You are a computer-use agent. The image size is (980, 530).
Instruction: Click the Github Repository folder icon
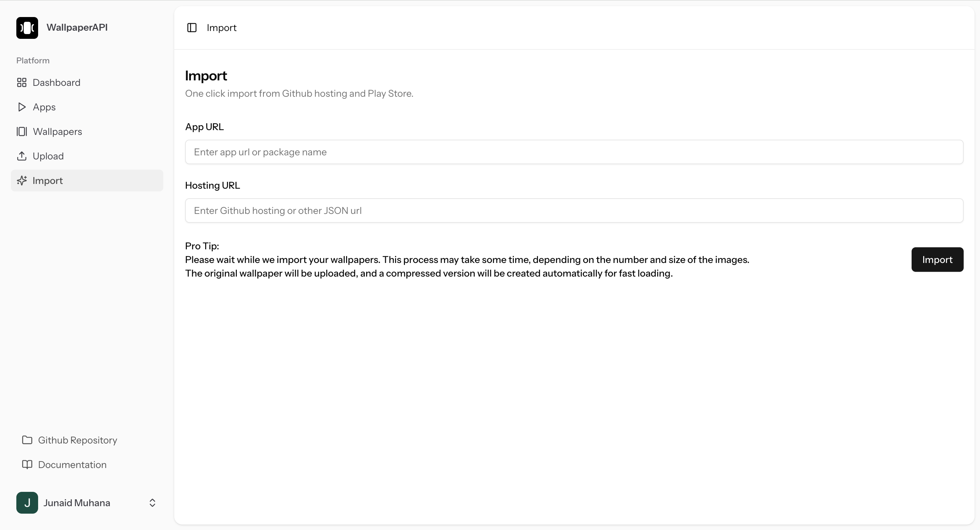click(27, 440)
